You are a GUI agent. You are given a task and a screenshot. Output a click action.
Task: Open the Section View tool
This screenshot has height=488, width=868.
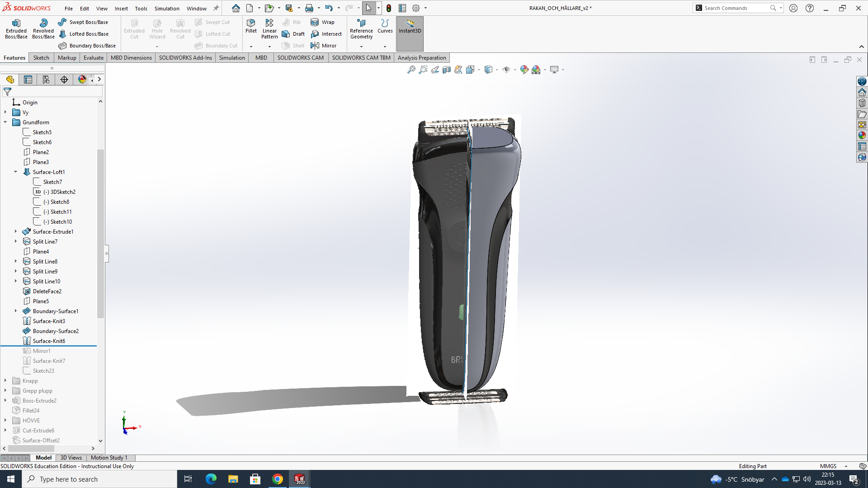tap(447, 70)
